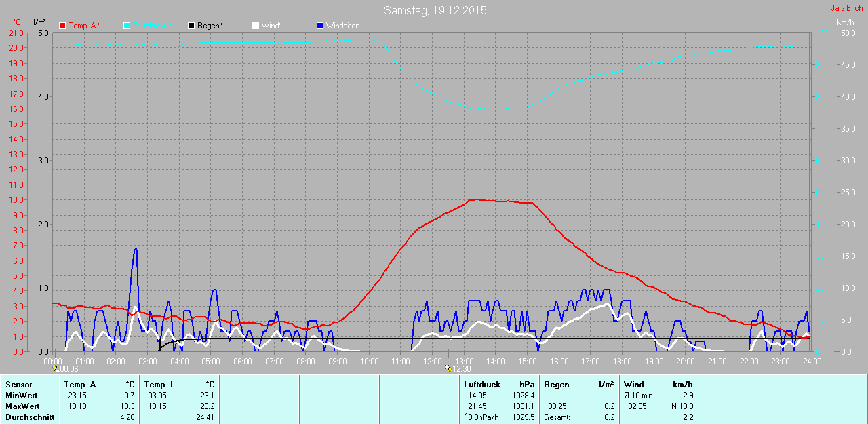868x424 pixels.
Task: Click the Luftdruck column header
Action: (481, 385)
